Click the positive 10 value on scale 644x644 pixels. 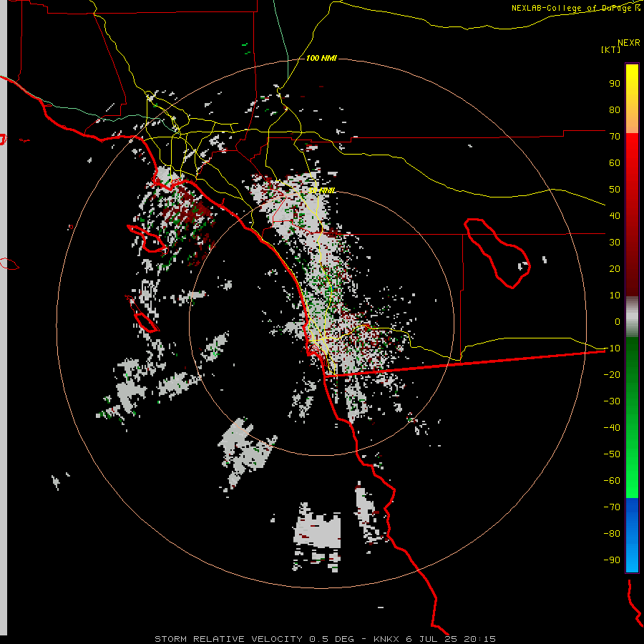[615, 296]
